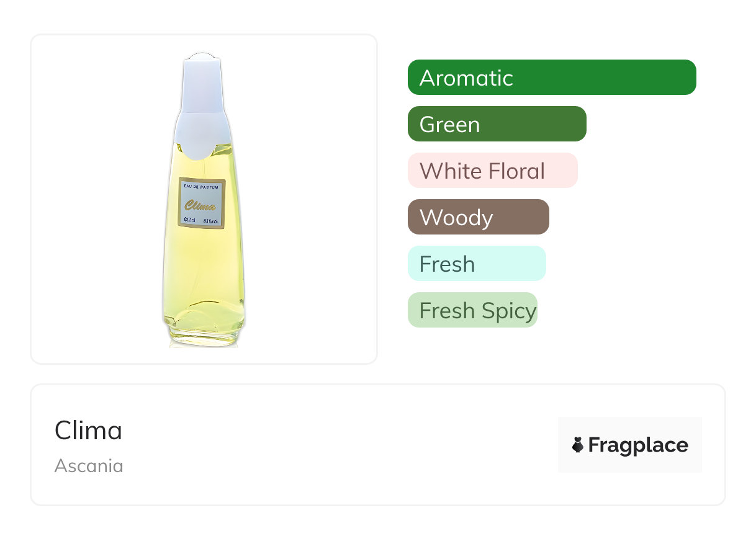
Task: Choose the Fresh accord tag
Action: click(476, 264)
